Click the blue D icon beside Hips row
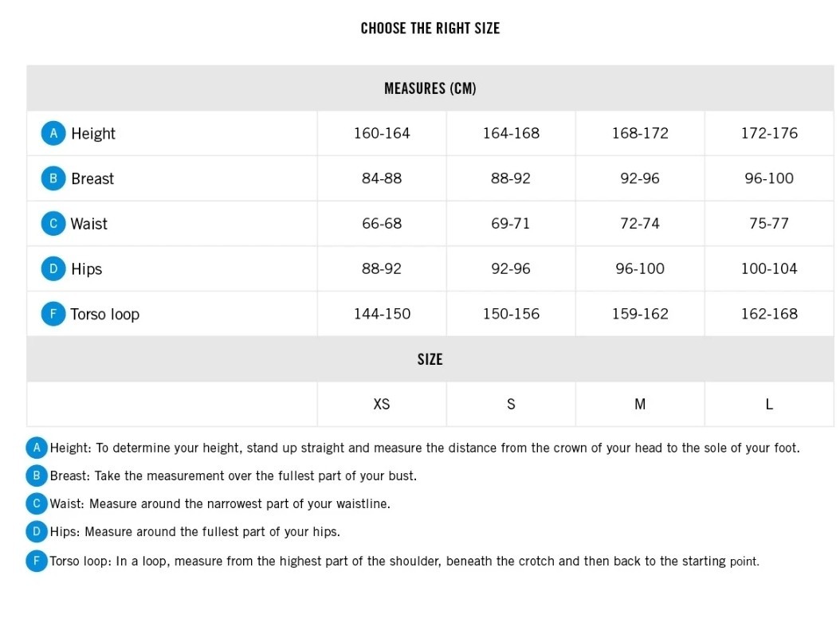The image size is (840, 630). click(53, 268)
